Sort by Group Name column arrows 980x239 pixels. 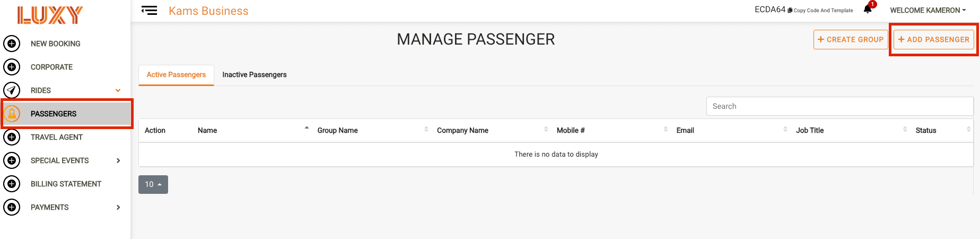pyautogui.click(x=426, y=129)
